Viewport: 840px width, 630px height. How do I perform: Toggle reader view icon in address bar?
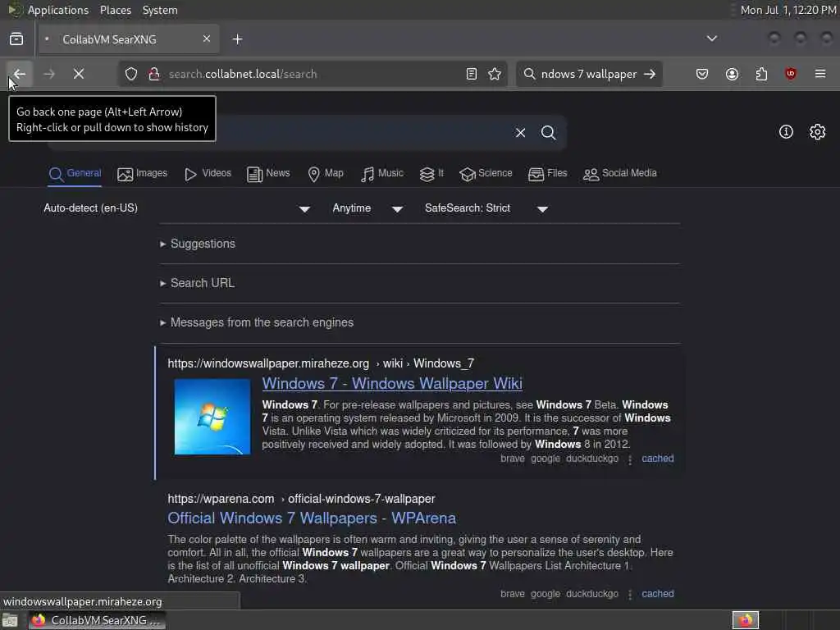(x=472, y=74)
